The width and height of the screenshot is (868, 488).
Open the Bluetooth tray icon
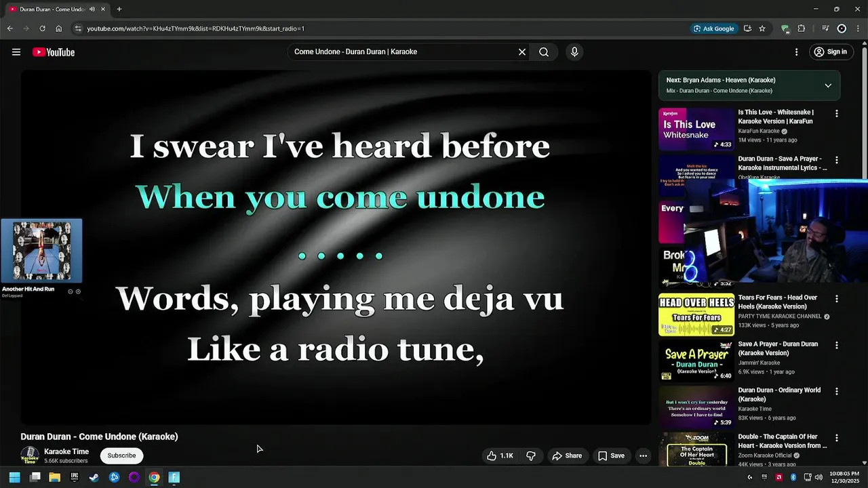[793, 477]
